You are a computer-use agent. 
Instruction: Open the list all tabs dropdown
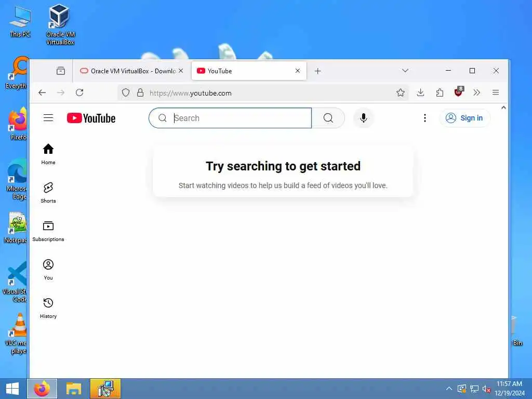coord(405,71)
